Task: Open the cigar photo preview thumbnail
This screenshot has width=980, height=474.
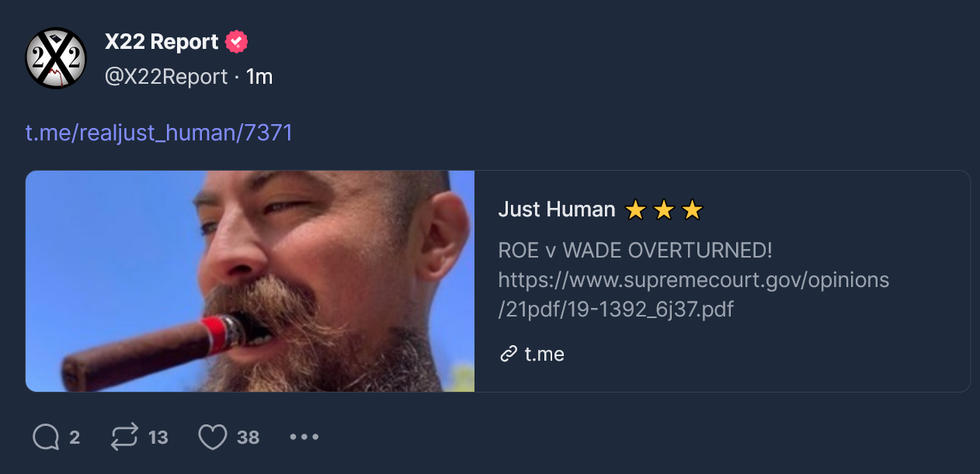Action: [250, 281]
